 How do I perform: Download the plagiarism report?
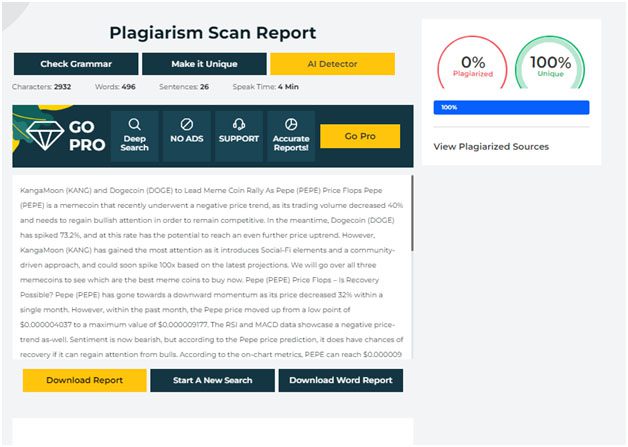click(85, 380)
